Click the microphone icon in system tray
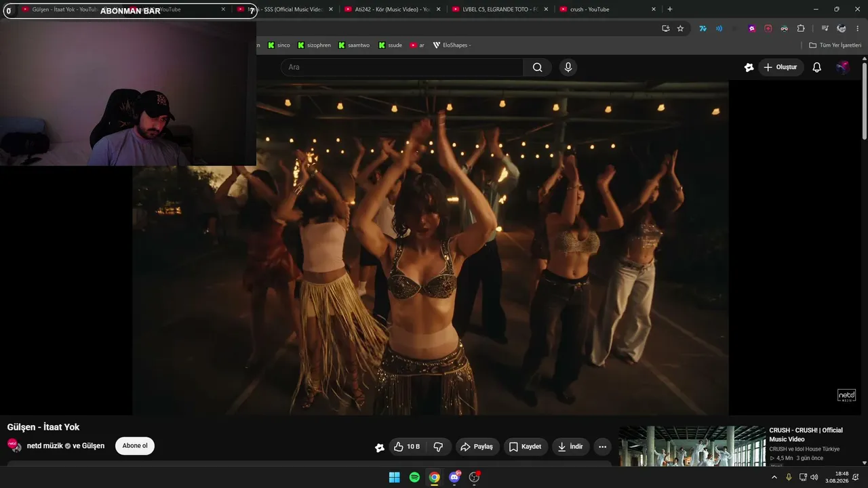868x488 pixels. 789,477
